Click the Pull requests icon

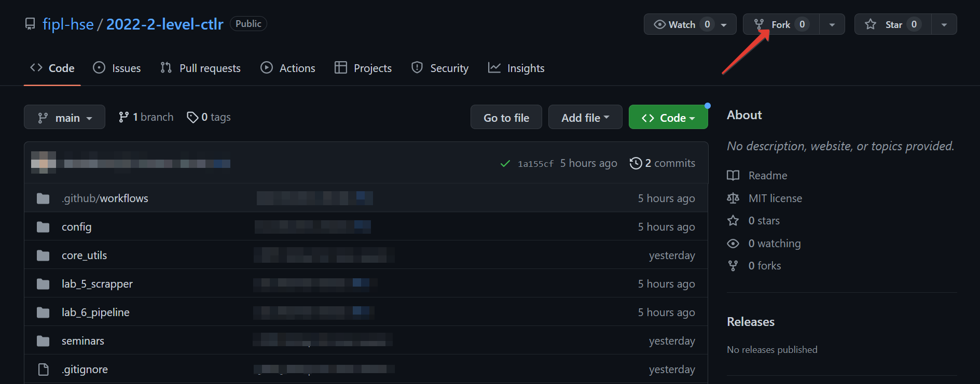pos(166,67)
